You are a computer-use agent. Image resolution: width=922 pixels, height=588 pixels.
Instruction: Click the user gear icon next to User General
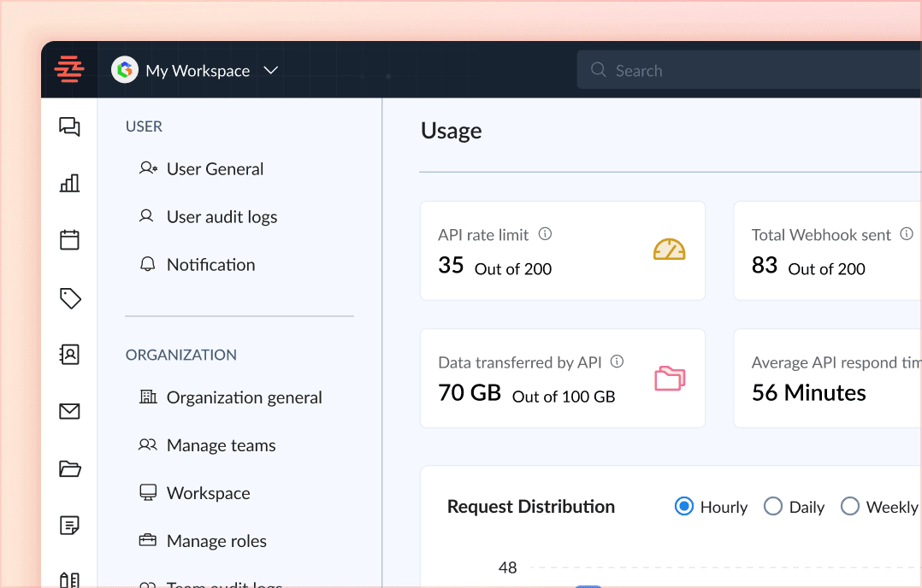tap(148, 168)
